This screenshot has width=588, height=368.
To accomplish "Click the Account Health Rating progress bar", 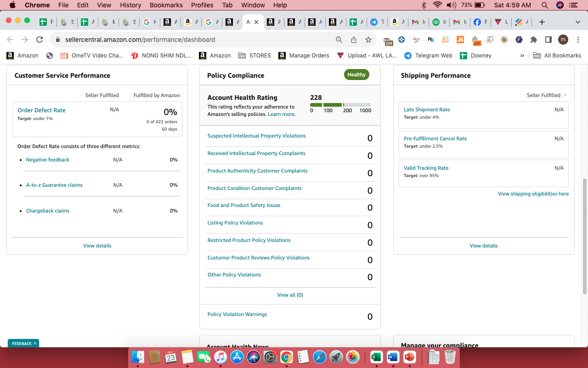I will [x=340, y=105].
